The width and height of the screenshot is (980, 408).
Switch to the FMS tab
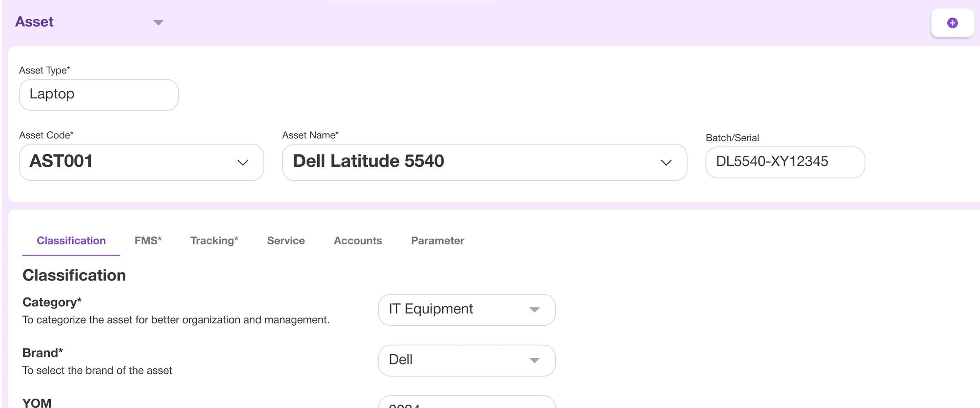click(148, 241)
